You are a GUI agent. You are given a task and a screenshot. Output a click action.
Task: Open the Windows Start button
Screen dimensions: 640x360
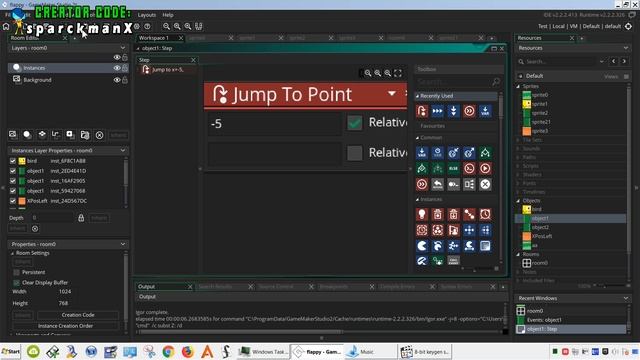point(11,351)
